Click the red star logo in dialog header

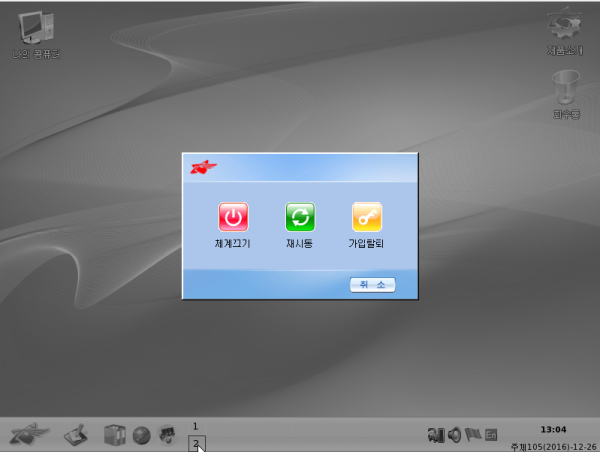(204, 167)
